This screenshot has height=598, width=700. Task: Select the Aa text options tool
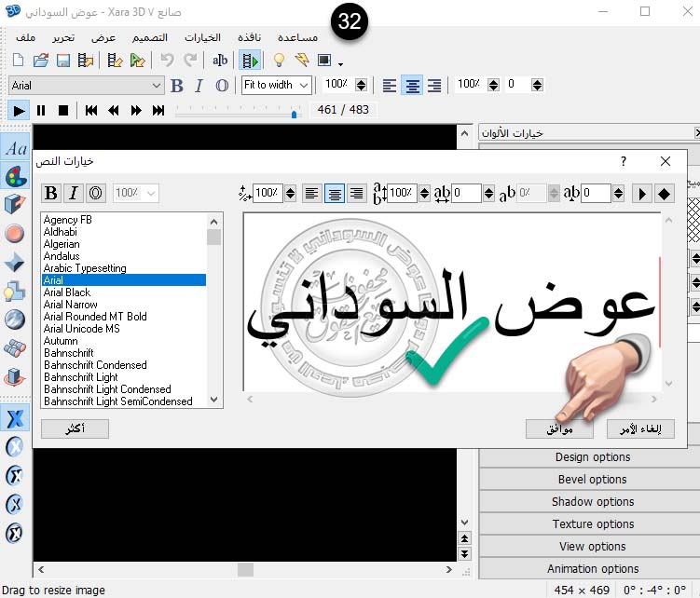click(15, 148)
